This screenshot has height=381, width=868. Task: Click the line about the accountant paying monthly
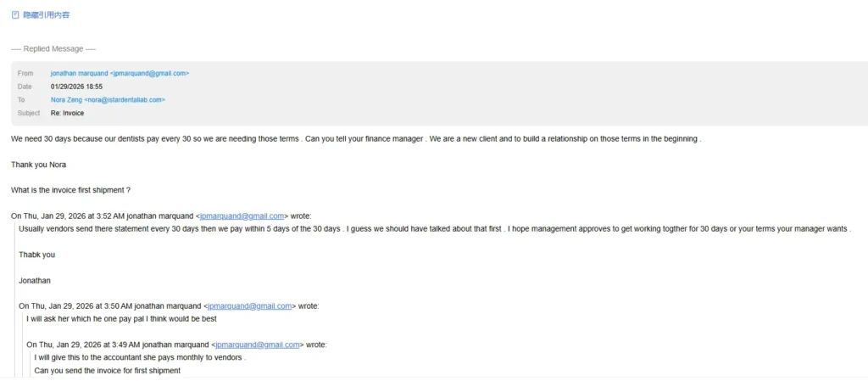pos(140,357)
